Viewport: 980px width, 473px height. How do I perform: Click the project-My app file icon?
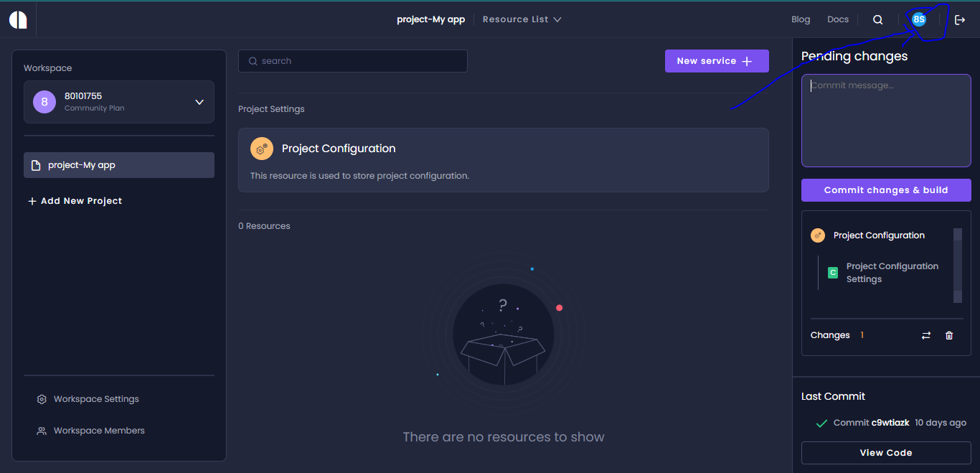tap(36, 165)
